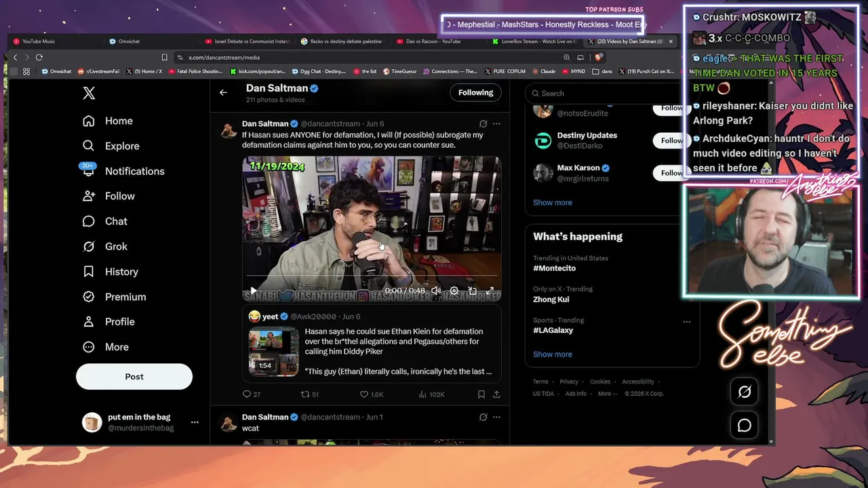
Task: Open Follow page in X sidebar
Action: pos(108,196)
